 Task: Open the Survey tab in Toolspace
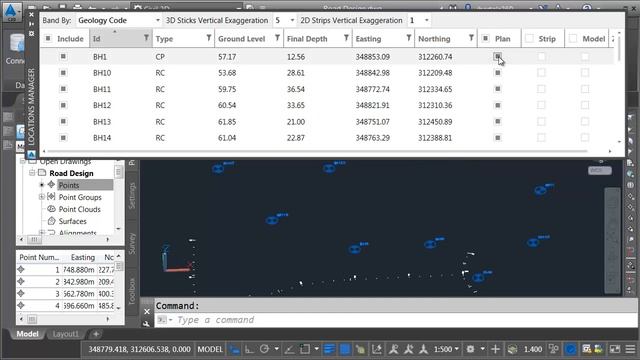[132, 244]
